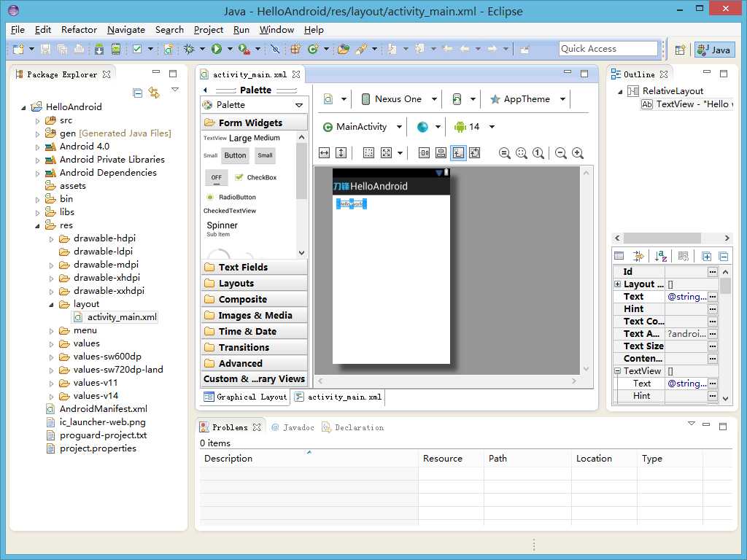The width and height of the screenshot is (747, 560).
Task: Toggle fill width layout icon
Action: [x=325, y=153]
